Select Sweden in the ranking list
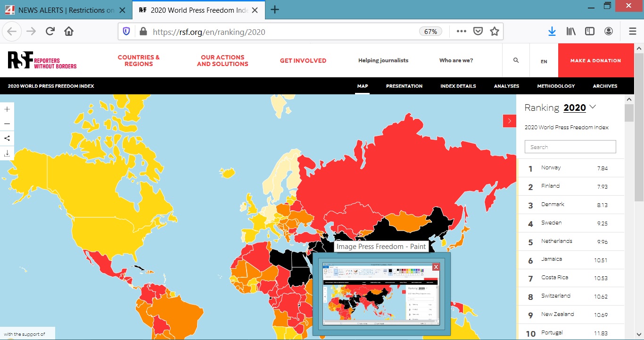The width and height of the screenshot is (644, 340). [570, 223]
